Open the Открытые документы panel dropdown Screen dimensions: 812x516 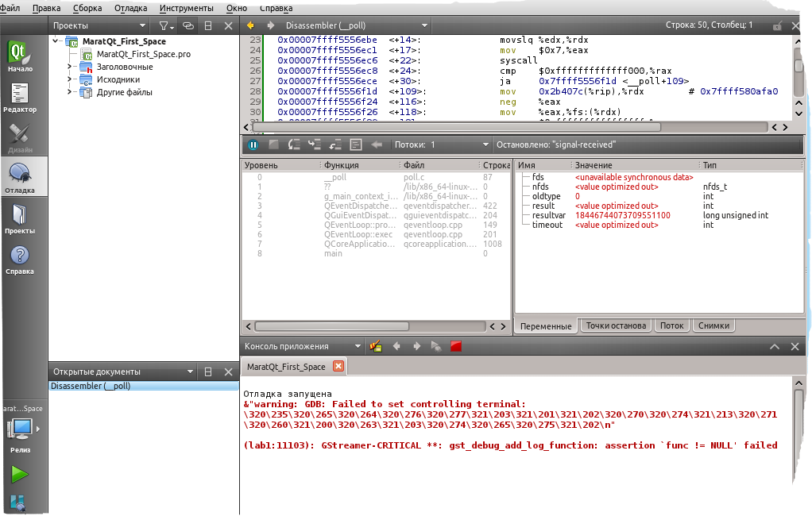122,372
